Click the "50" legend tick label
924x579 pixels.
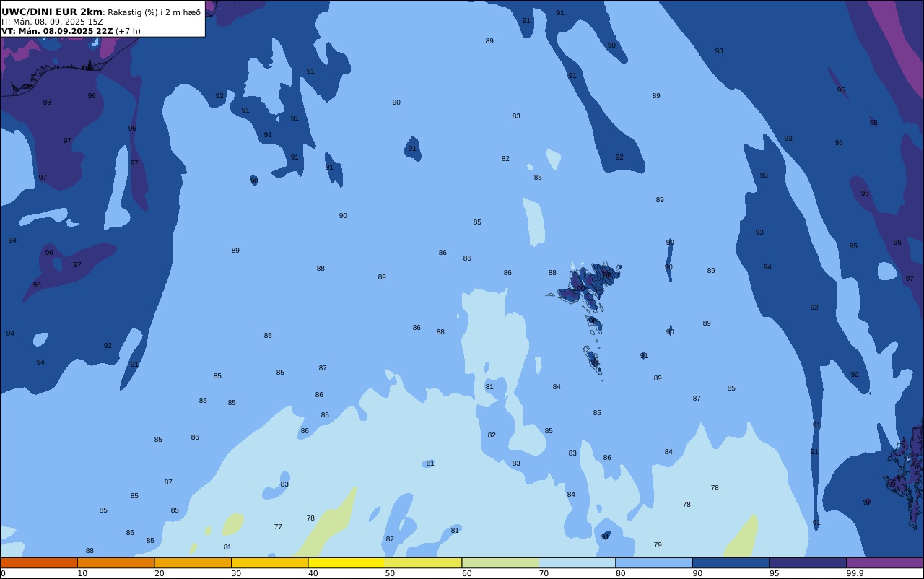click(390, 573)
